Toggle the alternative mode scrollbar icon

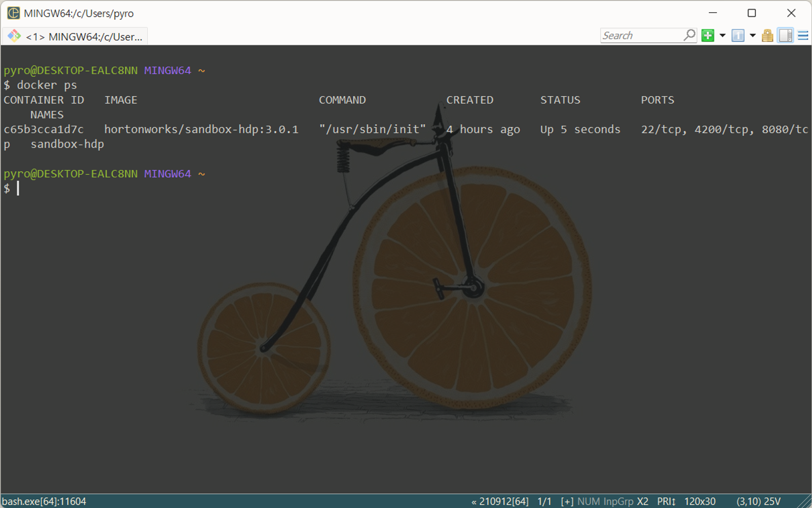(x=786, y=35)
